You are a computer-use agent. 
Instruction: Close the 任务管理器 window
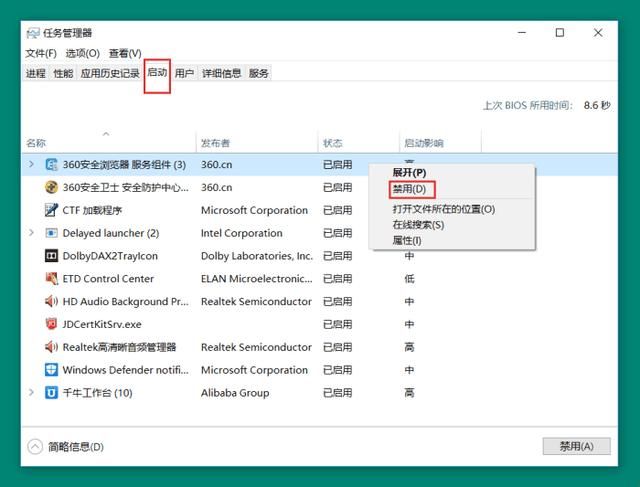click(598, 33)
